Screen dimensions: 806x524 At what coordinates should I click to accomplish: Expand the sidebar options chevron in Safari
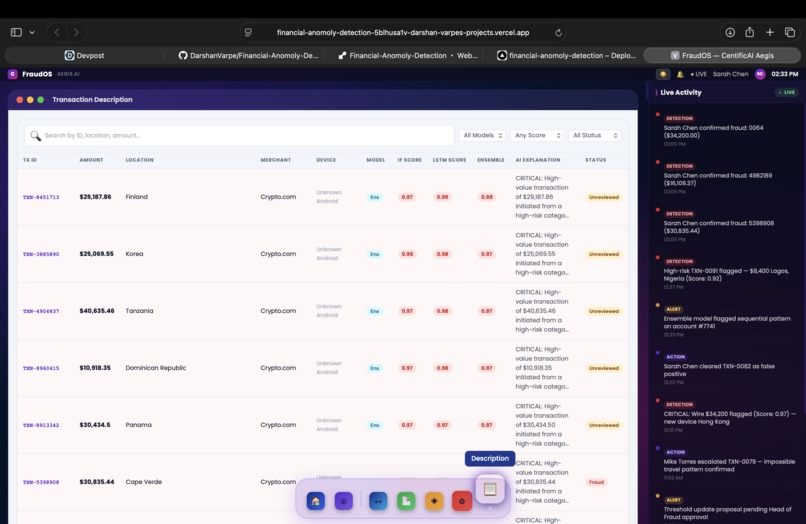click(32, 32)
